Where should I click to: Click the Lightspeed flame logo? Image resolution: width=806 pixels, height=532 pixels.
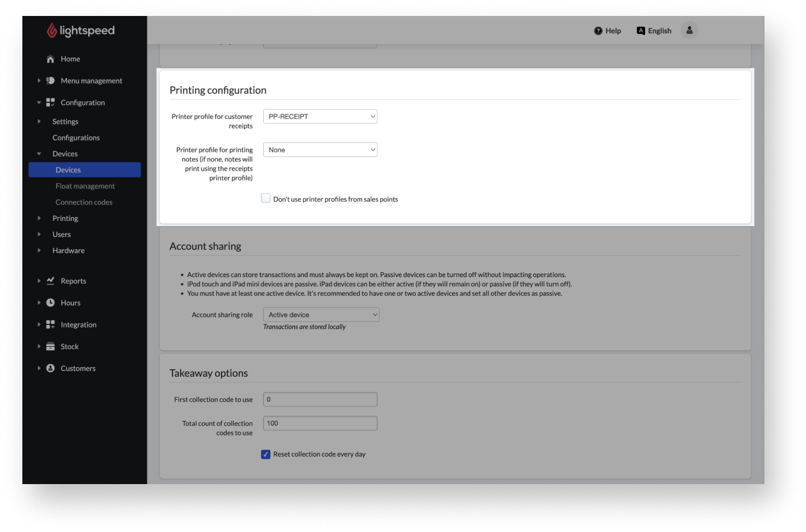(52, 31)
